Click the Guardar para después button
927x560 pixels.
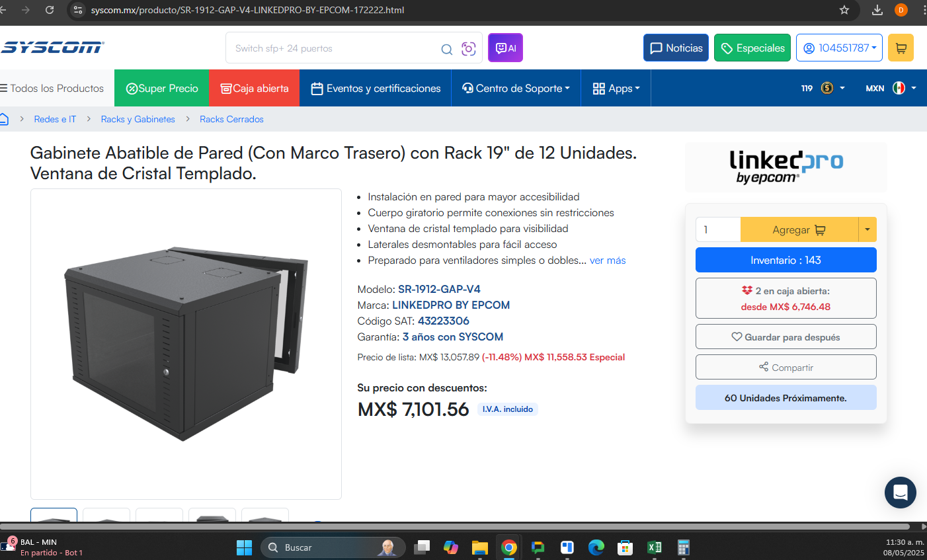coord(786,337)
